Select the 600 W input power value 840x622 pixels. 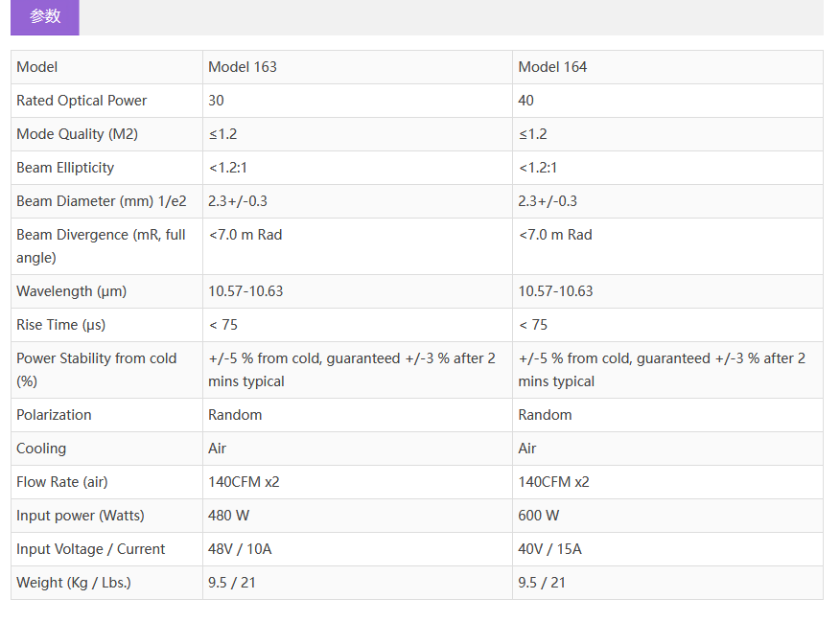pyautogui.click(x=539, y=516)
